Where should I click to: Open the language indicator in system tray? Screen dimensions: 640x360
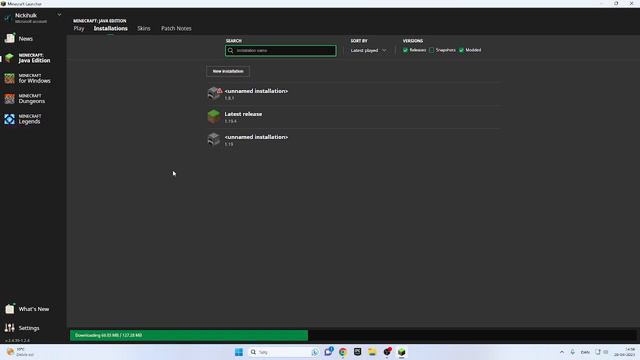point(585,352)
